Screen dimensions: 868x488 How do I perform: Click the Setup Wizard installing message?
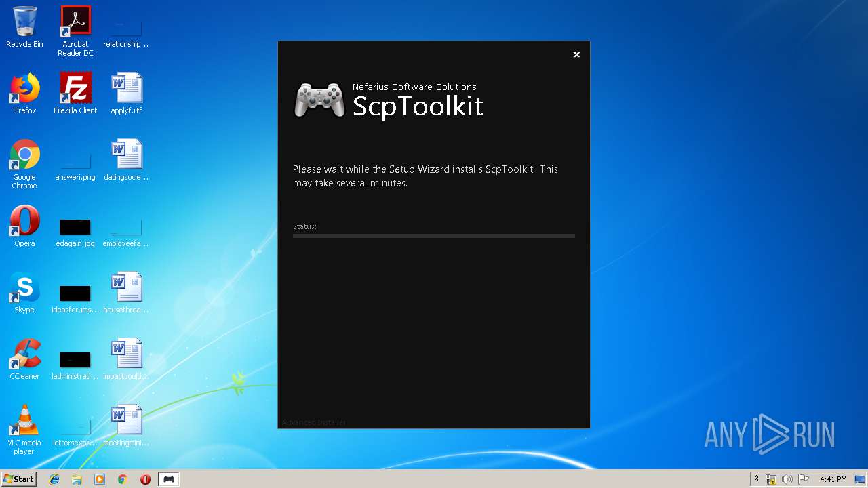(x=425, y=176)
